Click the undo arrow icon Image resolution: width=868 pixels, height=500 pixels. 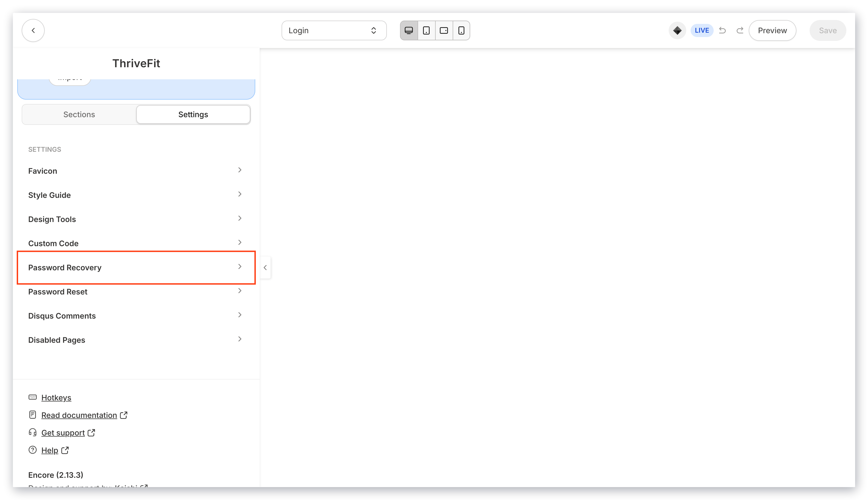pyautogui.click(x=722, y=30)
